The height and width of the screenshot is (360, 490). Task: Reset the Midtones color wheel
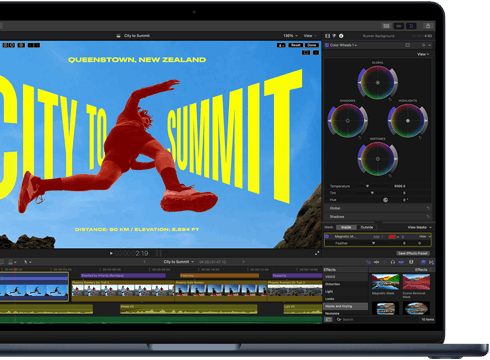tap(390, 176)
